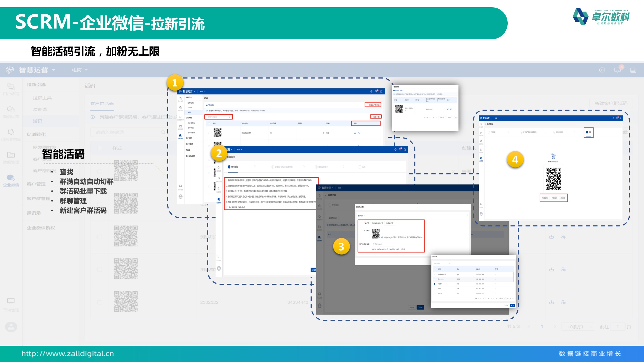644x362 pixels.
Task: Open group management icon for 2332322 background row
Action: coord(563,302)
